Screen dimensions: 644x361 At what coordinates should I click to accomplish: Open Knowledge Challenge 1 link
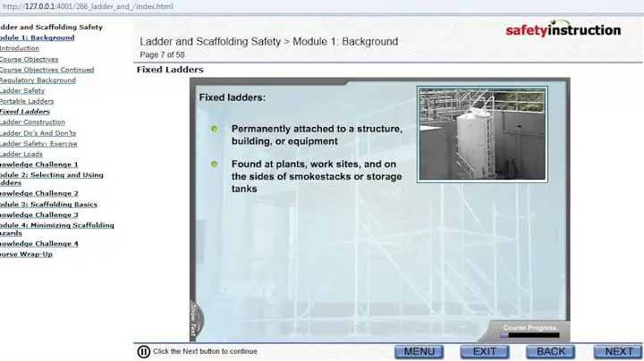(x=38, y=164)
